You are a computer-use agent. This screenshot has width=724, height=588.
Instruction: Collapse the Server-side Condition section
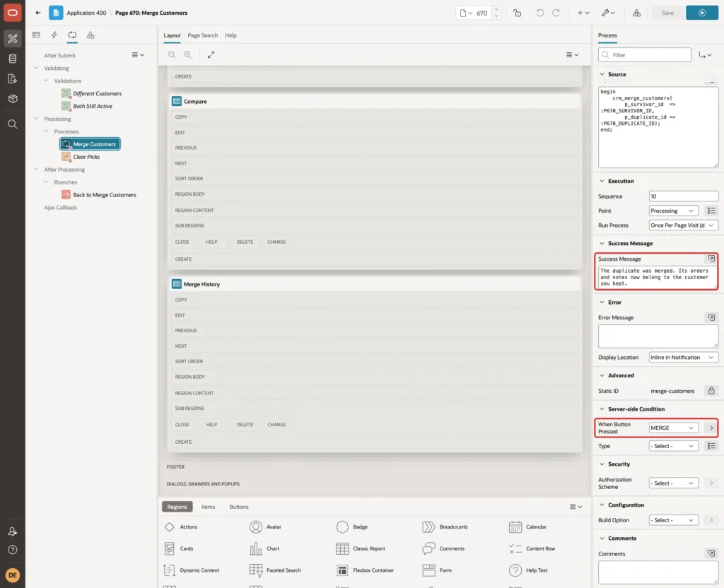point(602,409)
